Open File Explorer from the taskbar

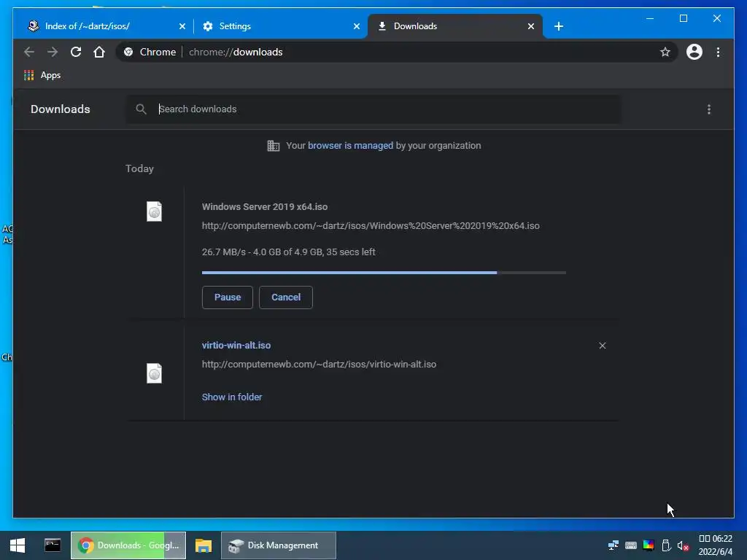(204, 545)
